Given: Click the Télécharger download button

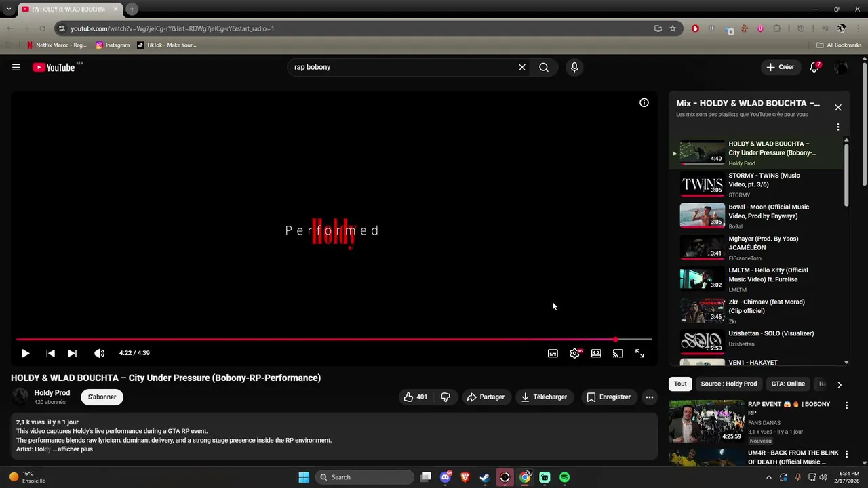Looking at the screenshot, I should [x=544, y=397].
